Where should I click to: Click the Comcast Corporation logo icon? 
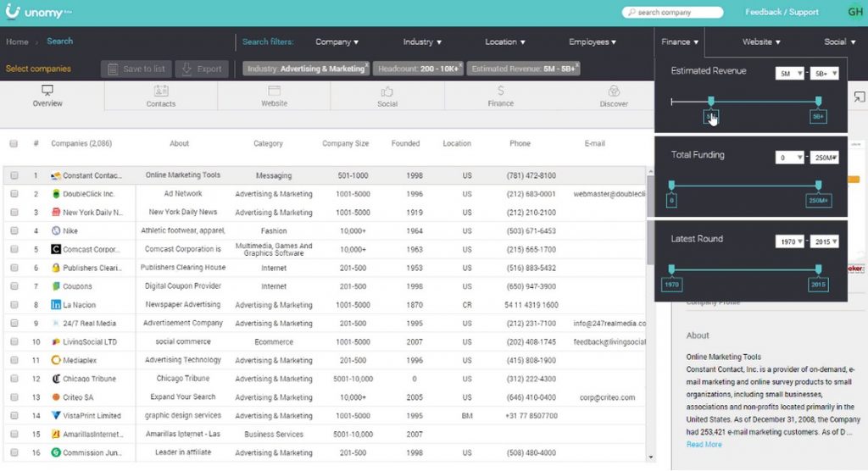[x=56, y=249]
